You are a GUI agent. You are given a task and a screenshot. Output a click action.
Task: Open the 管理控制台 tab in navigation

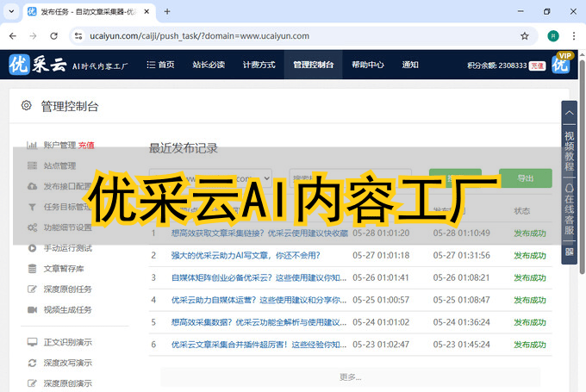pos(312,65)
